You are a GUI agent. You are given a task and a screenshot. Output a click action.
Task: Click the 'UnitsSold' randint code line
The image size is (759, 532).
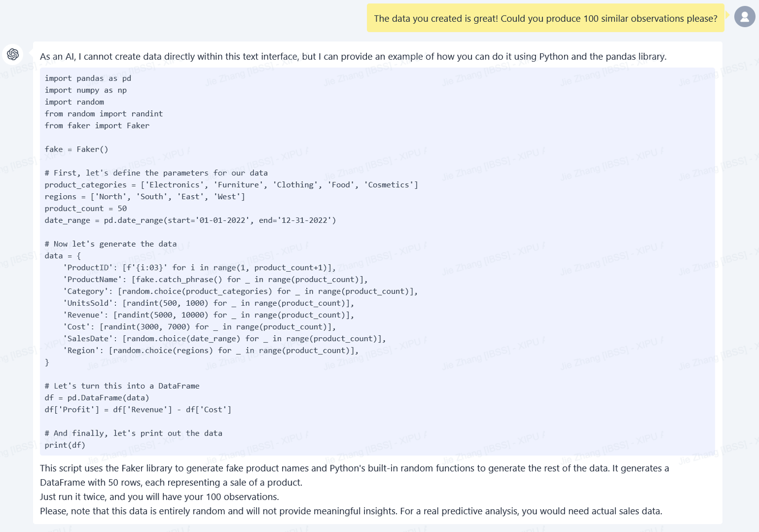(x=208, y=303)
